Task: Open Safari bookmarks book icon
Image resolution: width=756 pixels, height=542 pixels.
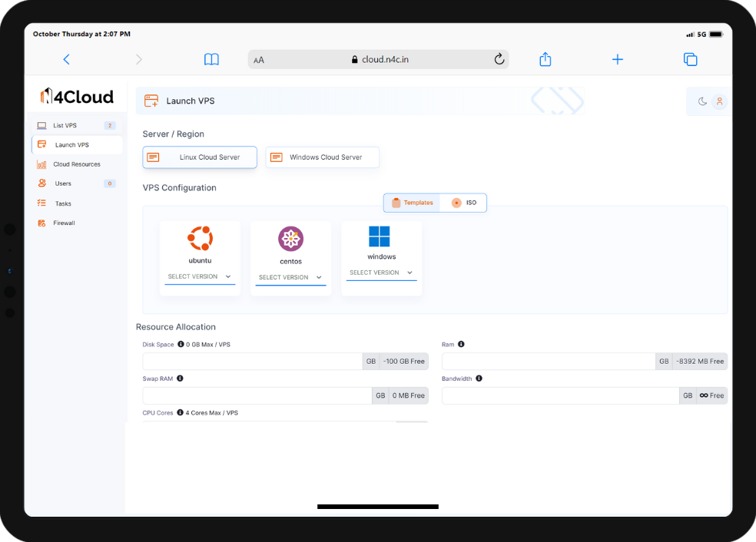Action: (x=211, y=59)
